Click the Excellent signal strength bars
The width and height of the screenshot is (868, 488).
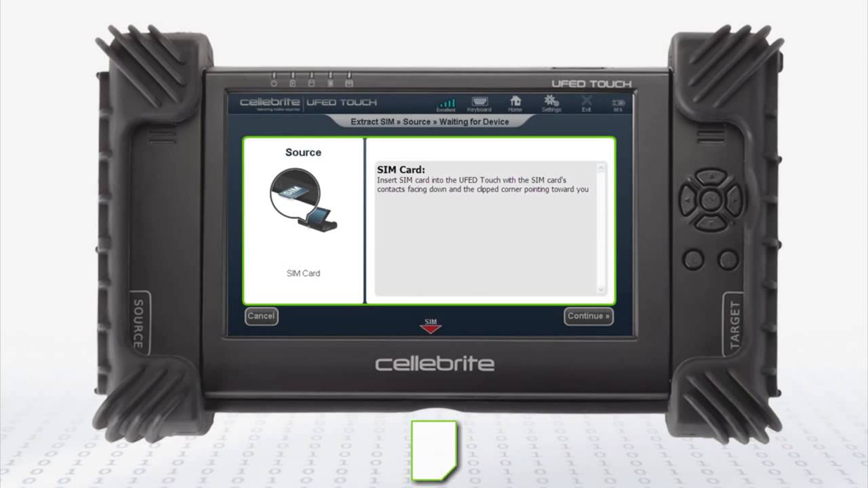(x=446, y=104)
